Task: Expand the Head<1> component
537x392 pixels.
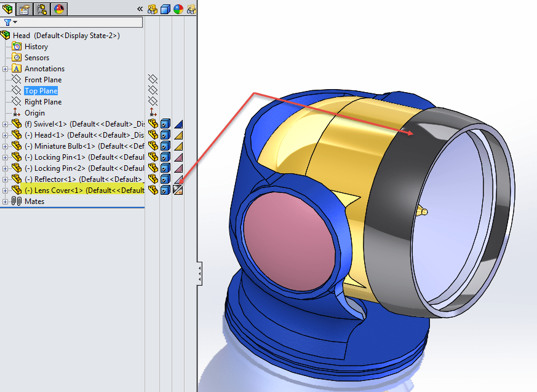Action: [5, 135]
